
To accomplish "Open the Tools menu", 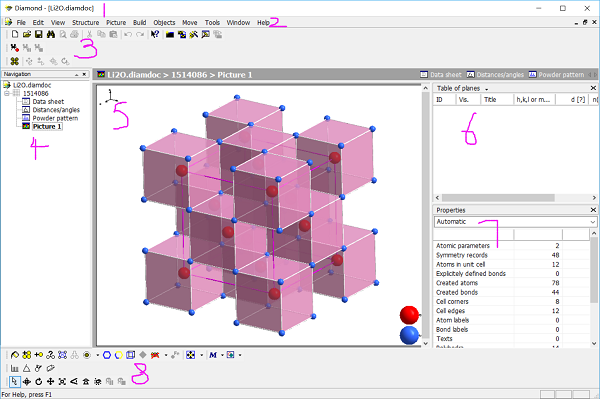I will pos(212,23).
